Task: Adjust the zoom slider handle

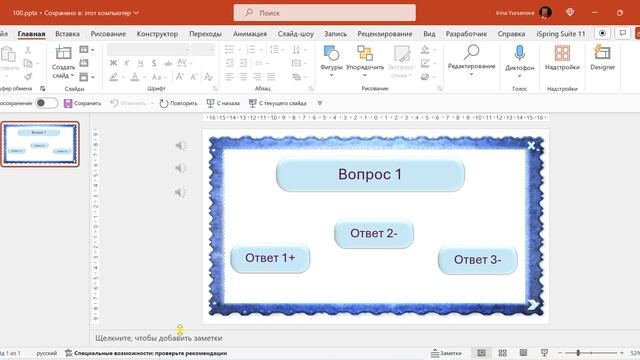Action: 578,353
